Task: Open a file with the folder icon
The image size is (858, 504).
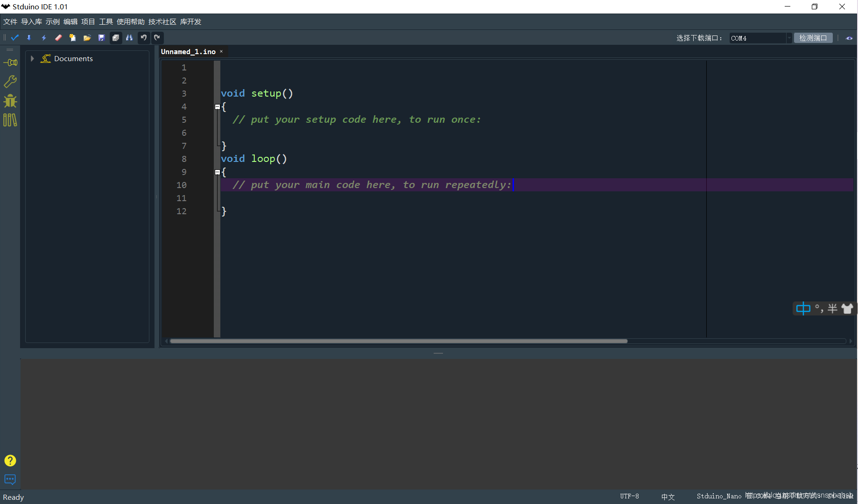Action: click(x=87, y=38)
